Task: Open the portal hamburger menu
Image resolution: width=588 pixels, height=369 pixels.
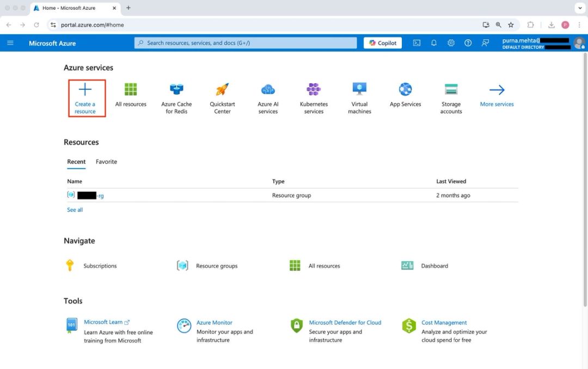Action: (10, 42)
